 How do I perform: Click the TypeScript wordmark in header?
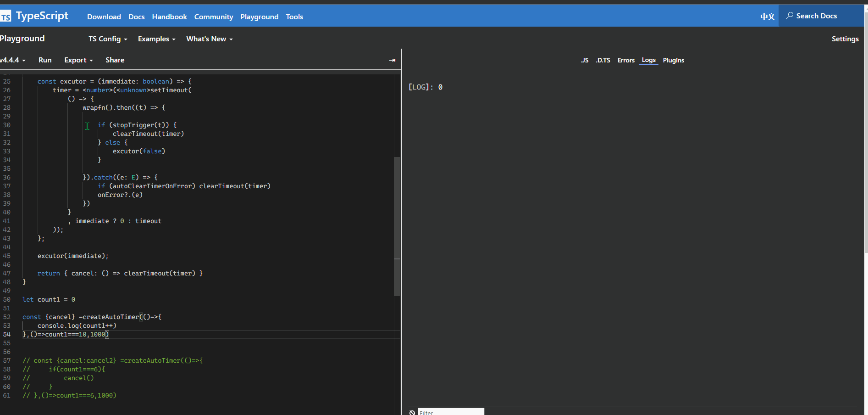tap(42, 16)
